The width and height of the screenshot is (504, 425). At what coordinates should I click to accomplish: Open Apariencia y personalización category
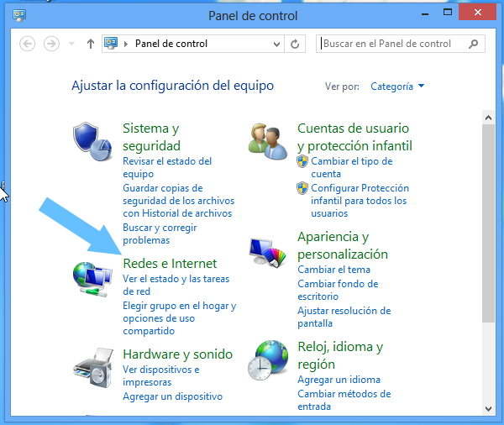pos(343,245)
